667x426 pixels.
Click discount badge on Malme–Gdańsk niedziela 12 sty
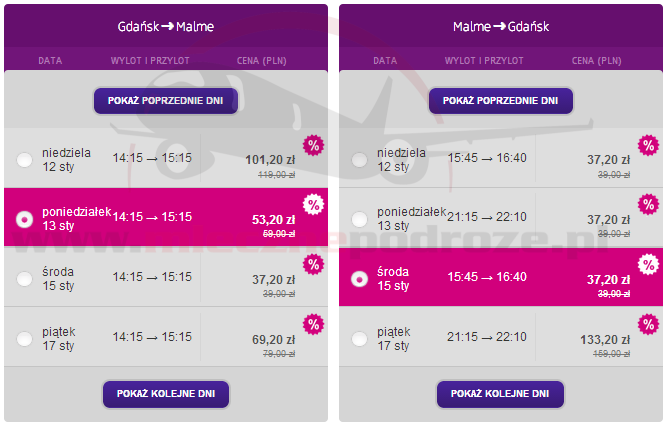(x=648, y=146)
